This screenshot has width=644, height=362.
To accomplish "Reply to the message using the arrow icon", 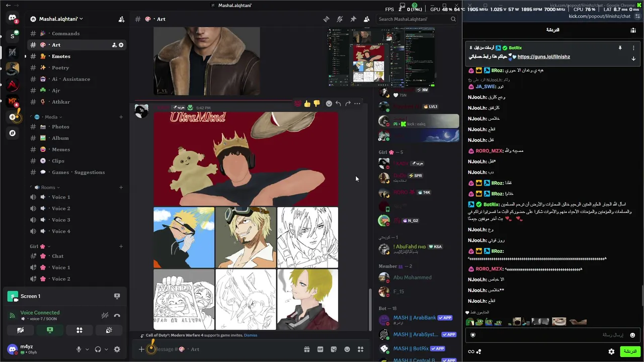I will pyautogui.click(x=338, y=104).
